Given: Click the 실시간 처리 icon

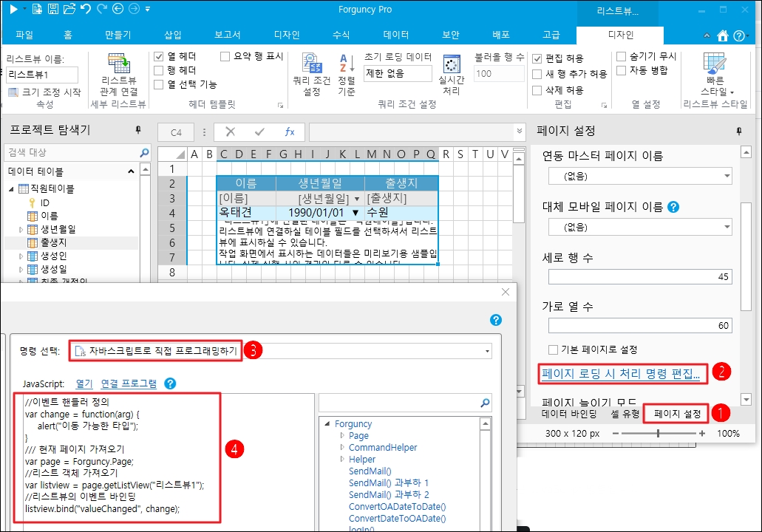Looking at the screenshot, I should click(x=451, y=75).
